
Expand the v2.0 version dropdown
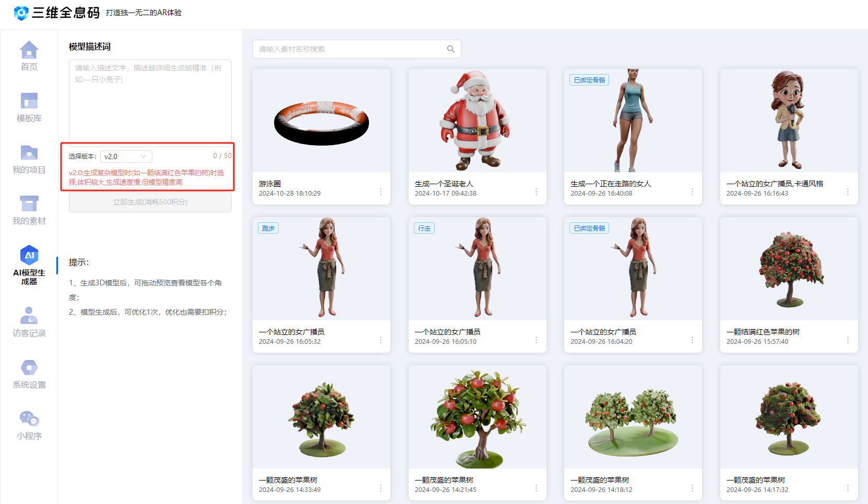coord(126,157)
